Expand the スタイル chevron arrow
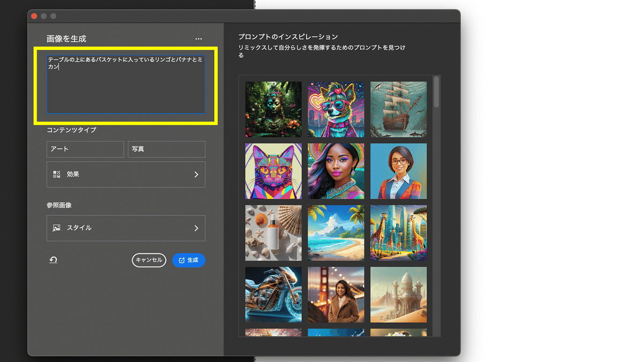644x362 pixels. click(x=196, y=228)
